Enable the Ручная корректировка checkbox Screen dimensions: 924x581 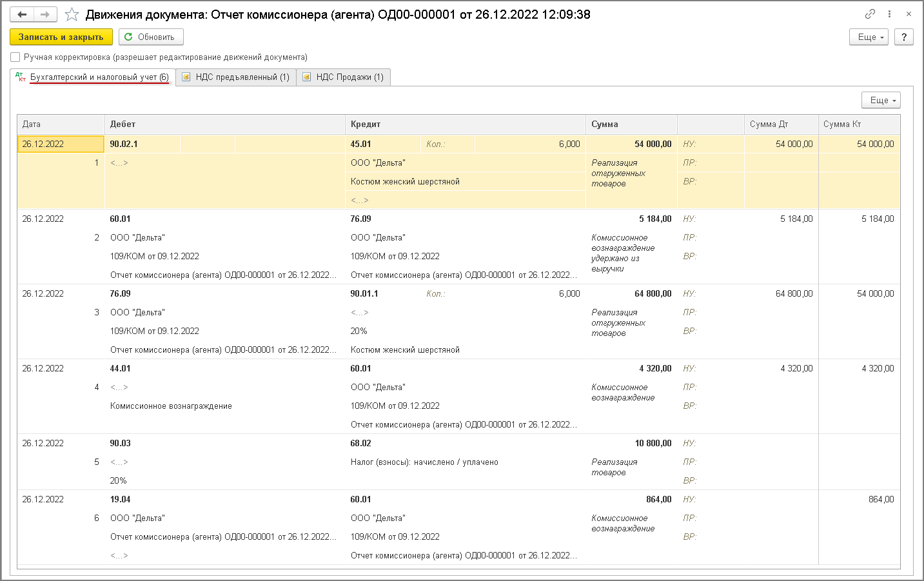(15, 57)
